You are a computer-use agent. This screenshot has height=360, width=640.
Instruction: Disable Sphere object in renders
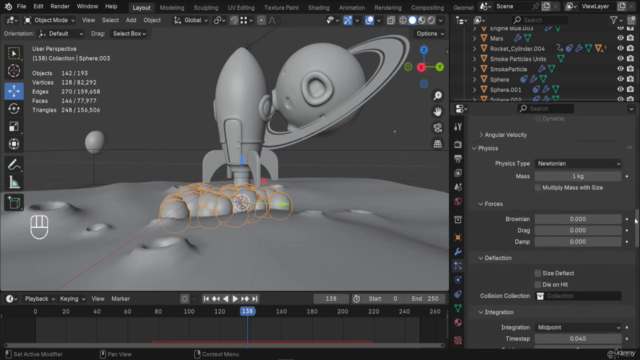(x=631, y=79)
